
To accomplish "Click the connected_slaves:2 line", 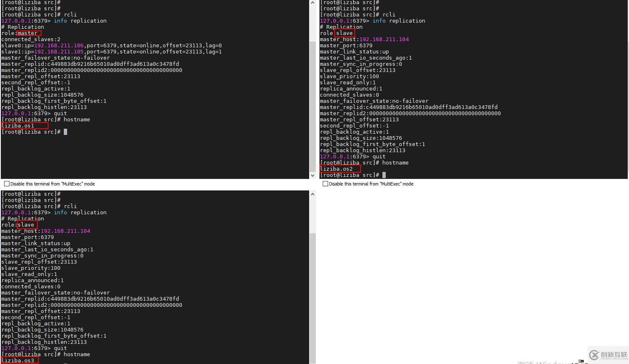I will [31, 39].
